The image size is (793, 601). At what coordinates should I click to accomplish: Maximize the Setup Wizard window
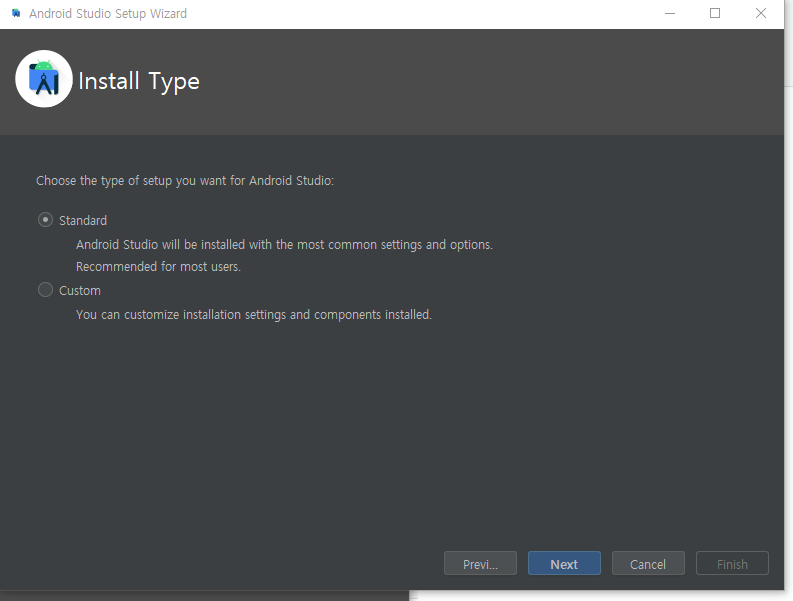(x=715, y=14)
